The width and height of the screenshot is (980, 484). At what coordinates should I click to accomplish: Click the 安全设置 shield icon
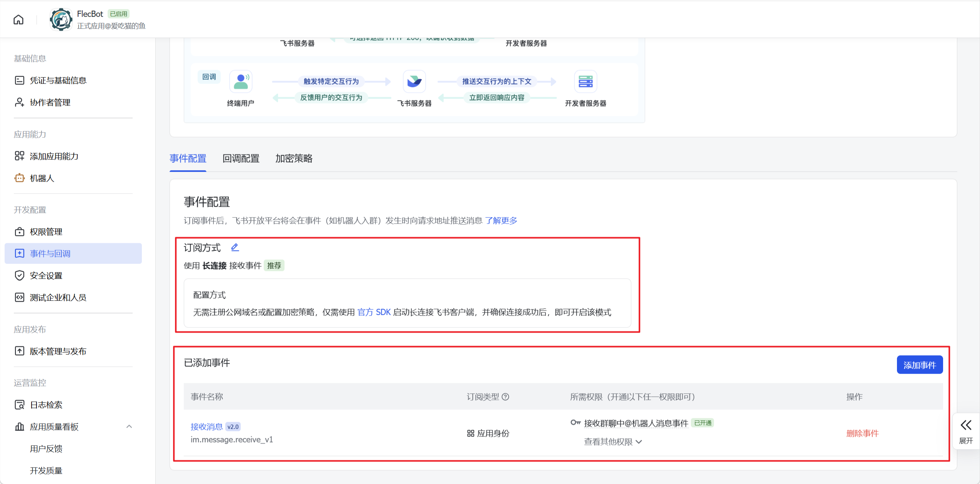pyautogui.click(x=20, y=275)
